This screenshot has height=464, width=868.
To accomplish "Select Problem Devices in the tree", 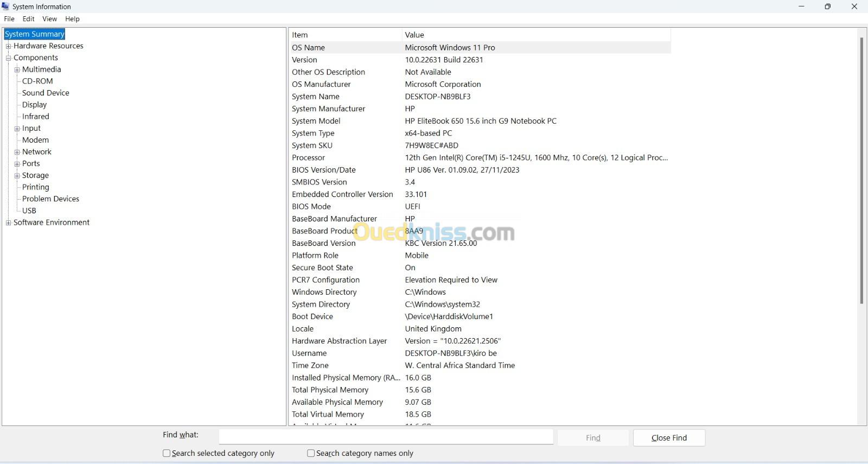I will pos(50,199).
